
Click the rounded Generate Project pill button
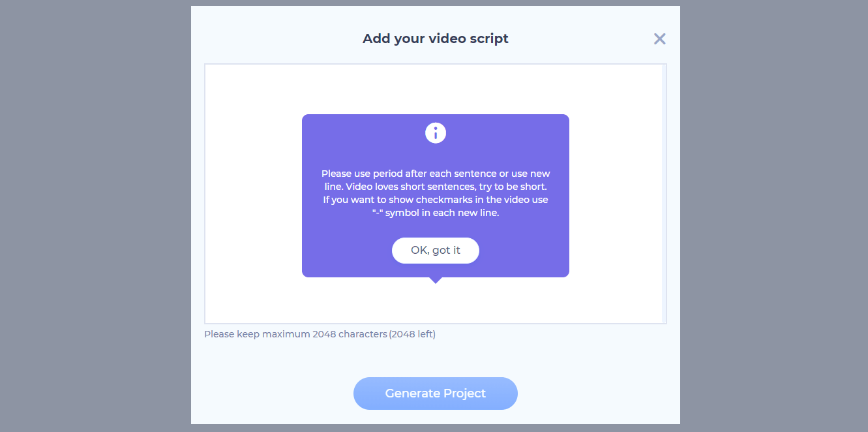tap(435, 393)
